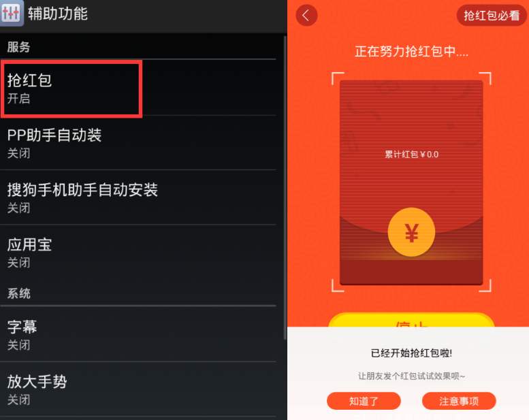Open the 抢红包 accessibility service
Viewport: 529px width, 420px height.
[138, 88]
